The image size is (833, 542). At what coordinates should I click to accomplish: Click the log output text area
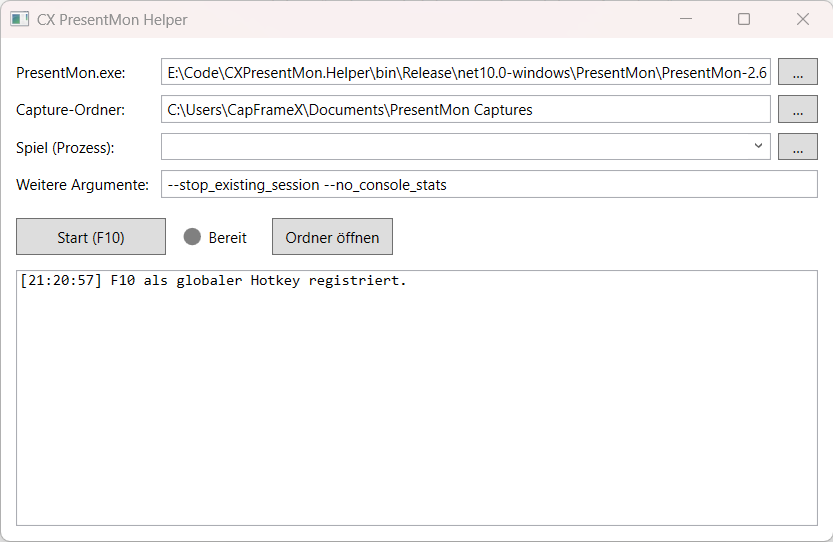click(416, 398)
